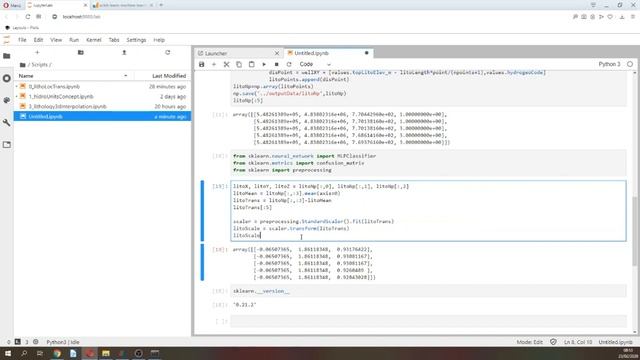
Task: Open the notebook tools wrench icon
Action: (7, 122)
